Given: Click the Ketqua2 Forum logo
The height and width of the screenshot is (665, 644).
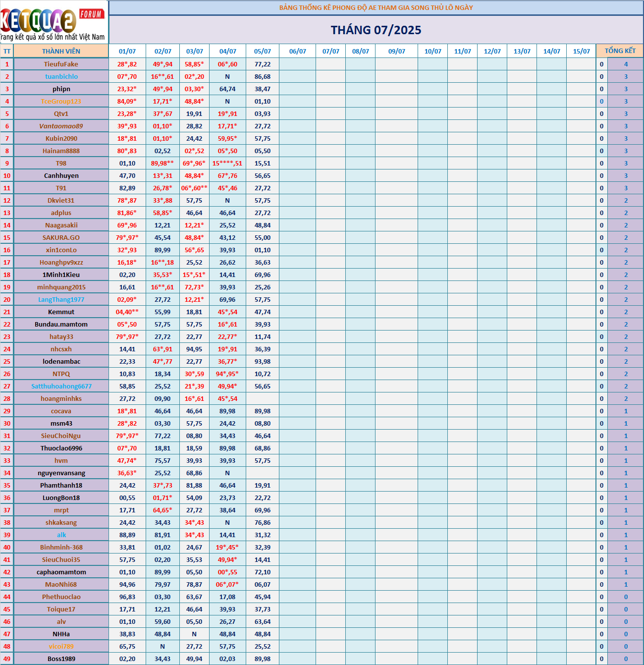Looking at the screenshot, I should click(x=54, y=22).
